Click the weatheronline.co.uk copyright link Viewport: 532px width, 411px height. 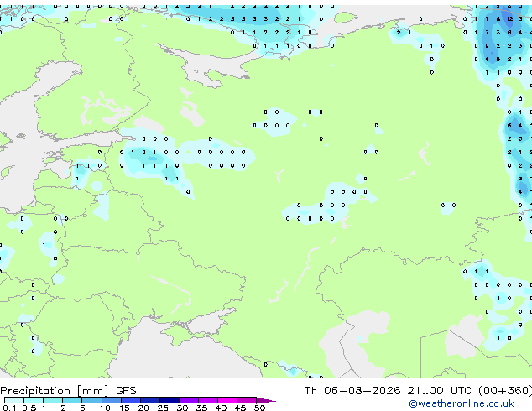[x=462, y=403]
